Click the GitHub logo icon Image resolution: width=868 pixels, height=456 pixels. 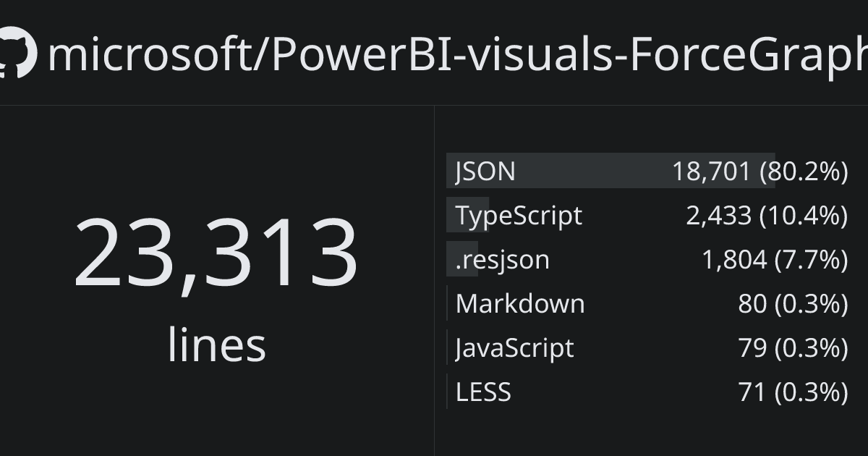(x=16, y=52)
